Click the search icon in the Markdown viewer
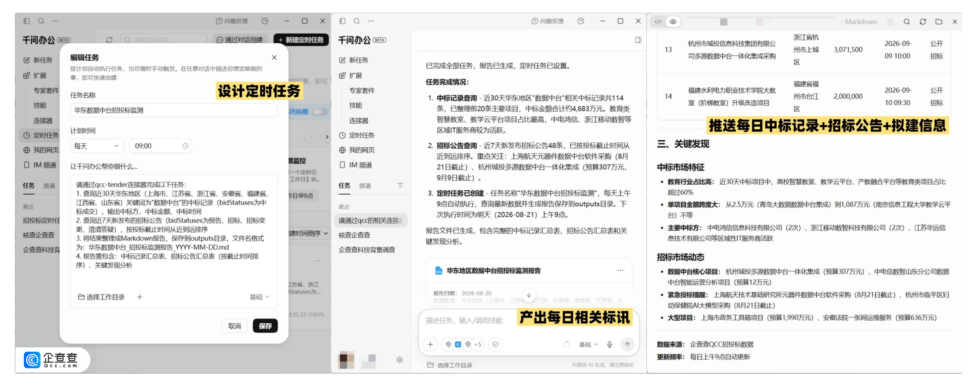980x389 pixels. pos(907,22)
